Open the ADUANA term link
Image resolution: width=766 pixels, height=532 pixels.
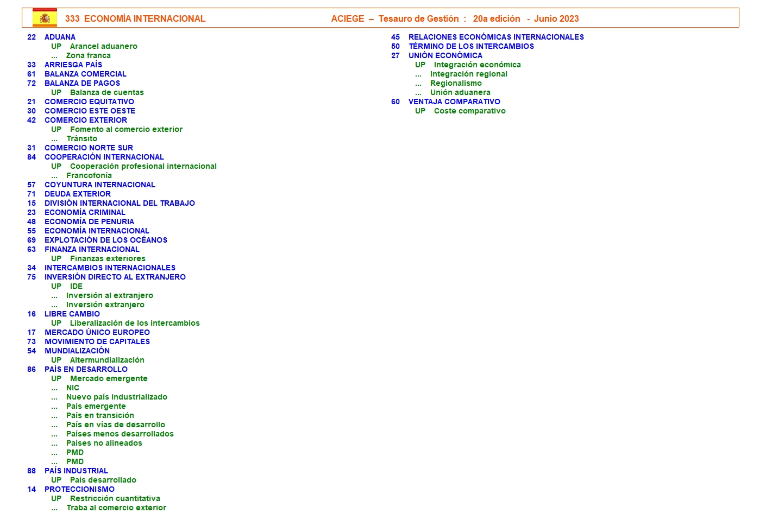click(x=60, y=37)
